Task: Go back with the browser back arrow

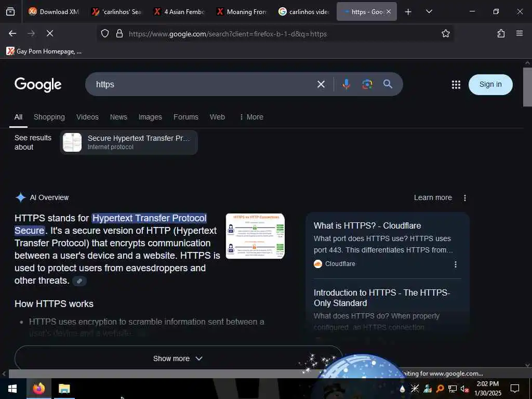Action: (12, 33)
